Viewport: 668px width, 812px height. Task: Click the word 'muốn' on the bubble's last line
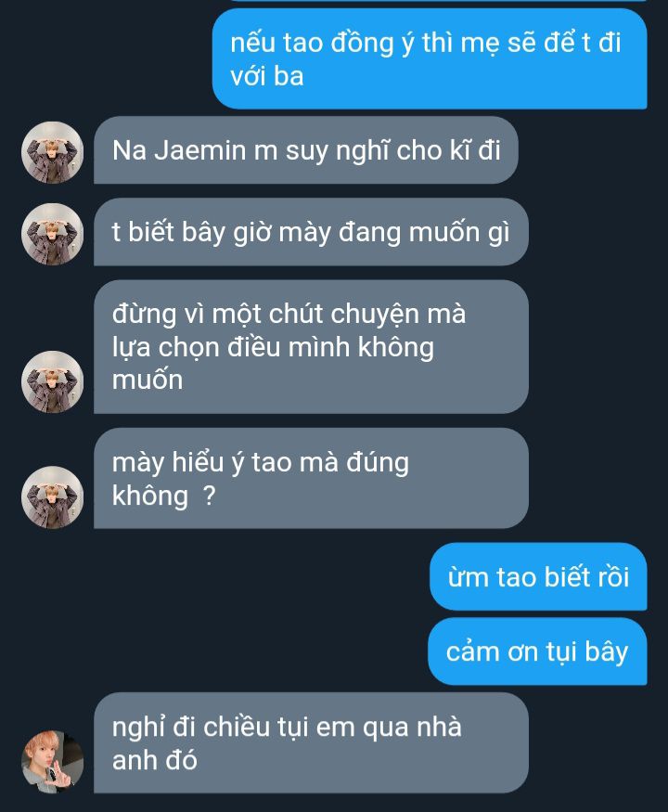pyautogui.click(x=148, y=380)
